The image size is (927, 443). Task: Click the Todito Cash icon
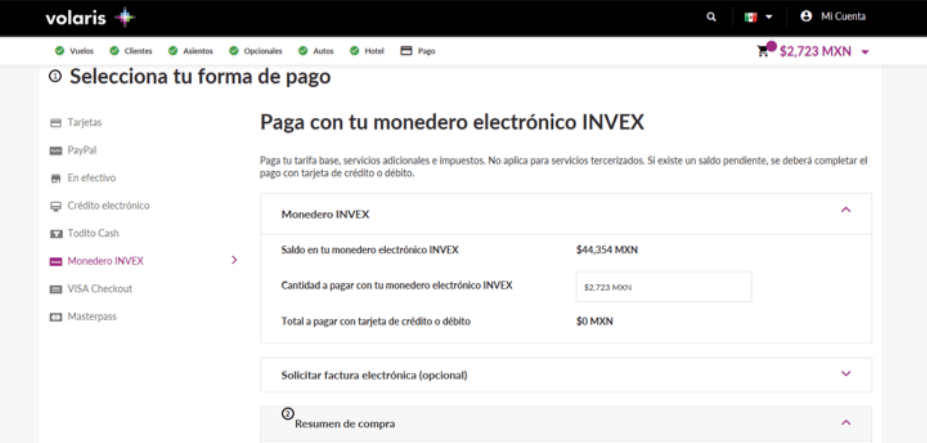[x=56, y=233]
